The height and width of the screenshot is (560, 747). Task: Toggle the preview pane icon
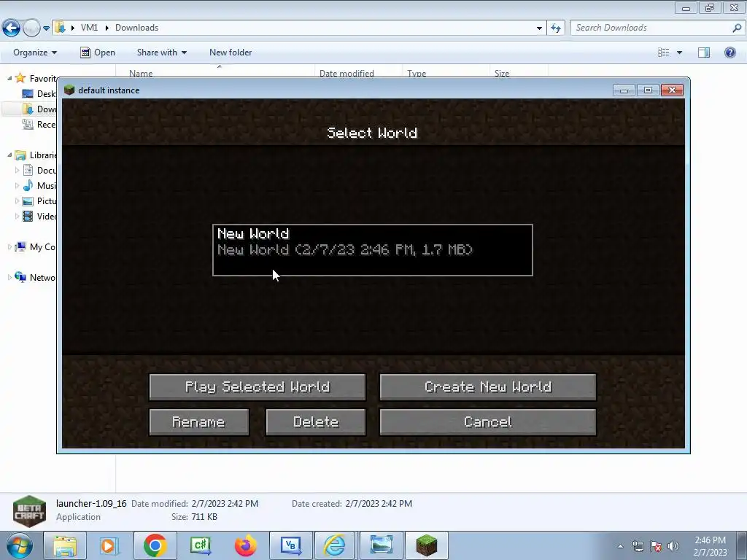click(x=704, y=52)
